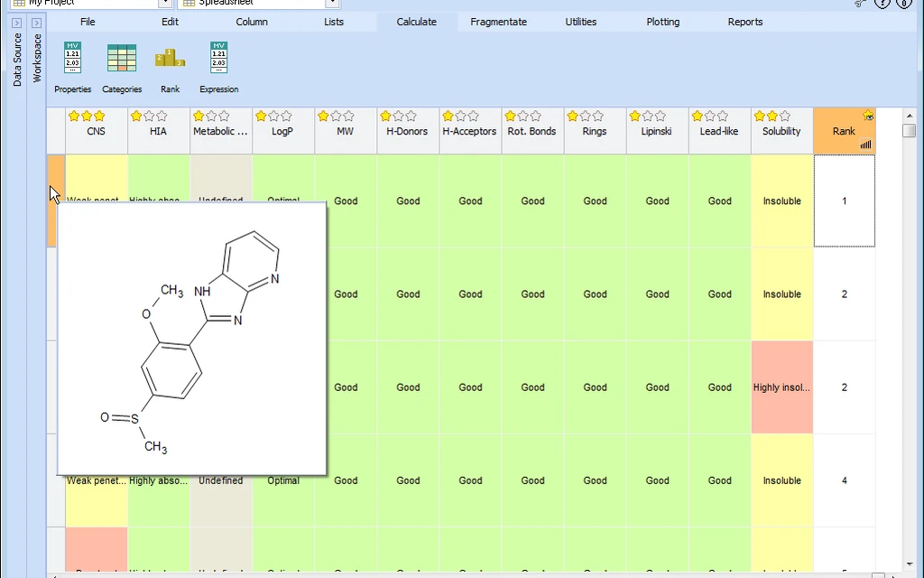Open the My Project dropdown
Viewport: 924px width, 578px height.
[165, 3]
